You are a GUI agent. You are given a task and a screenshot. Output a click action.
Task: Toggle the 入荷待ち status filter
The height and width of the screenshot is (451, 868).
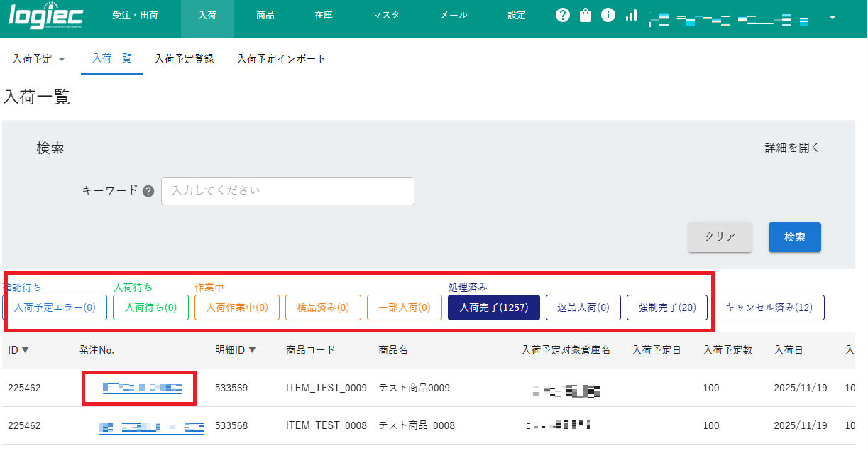coord(150,307)
